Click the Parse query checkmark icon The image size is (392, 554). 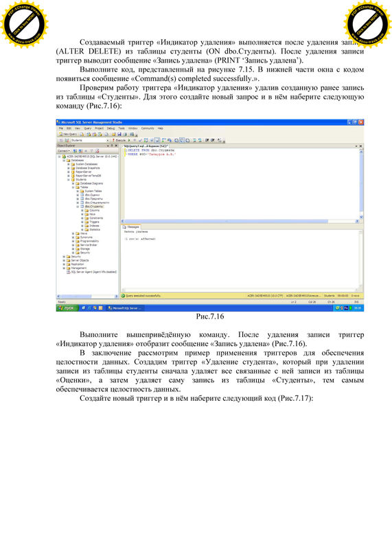pyautogui.click(x=140, y=140)
